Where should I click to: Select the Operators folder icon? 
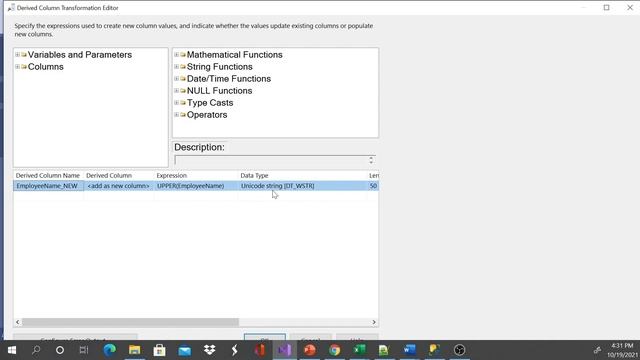coord(183,115)
